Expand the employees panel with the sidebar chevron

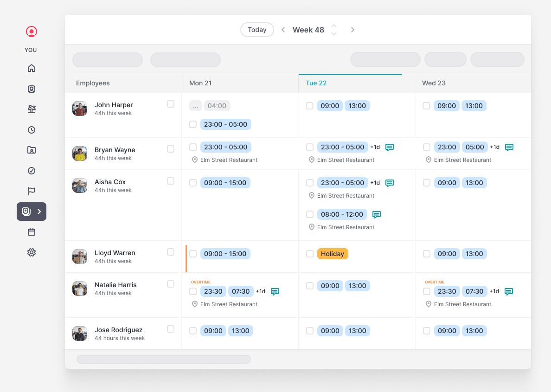point(39,212)
